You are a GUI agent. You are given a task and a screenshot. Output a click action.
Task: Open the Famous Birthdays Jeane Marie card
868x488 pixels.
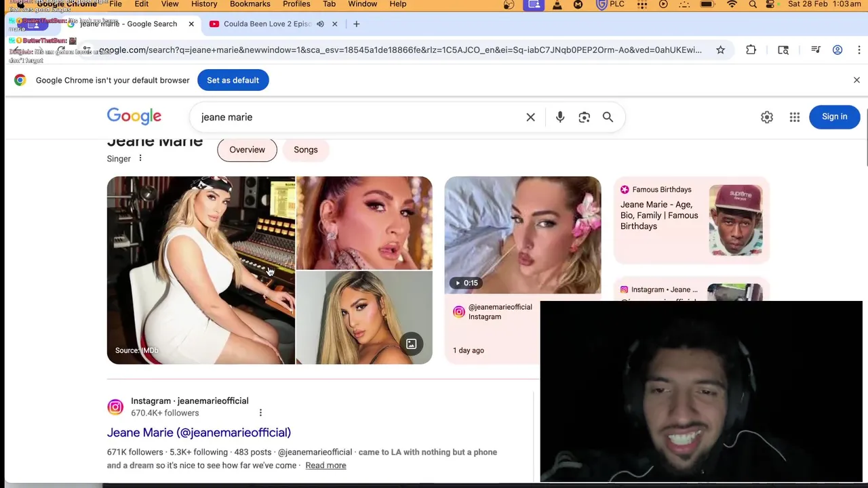coord(692,220)
